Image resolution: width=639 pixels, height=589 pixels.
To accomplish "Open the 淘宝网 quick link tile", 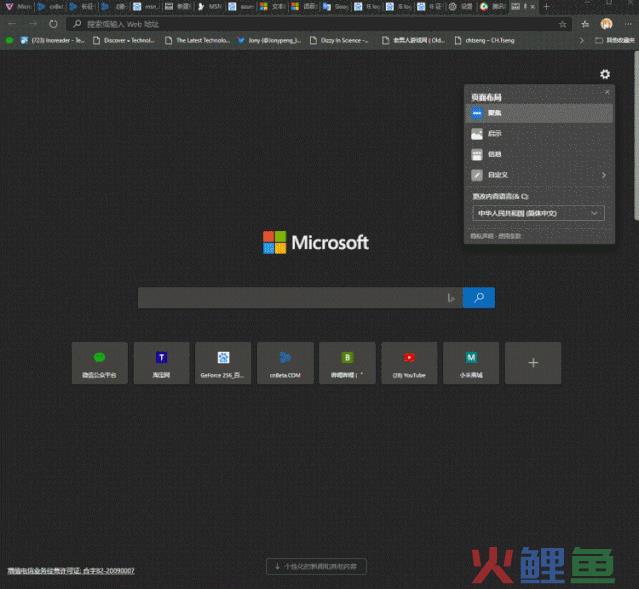I will click(161, 362).
